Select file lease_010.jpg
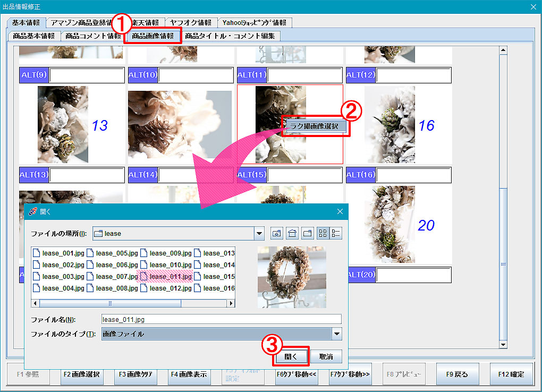542x392 pixels. [166, 265]
